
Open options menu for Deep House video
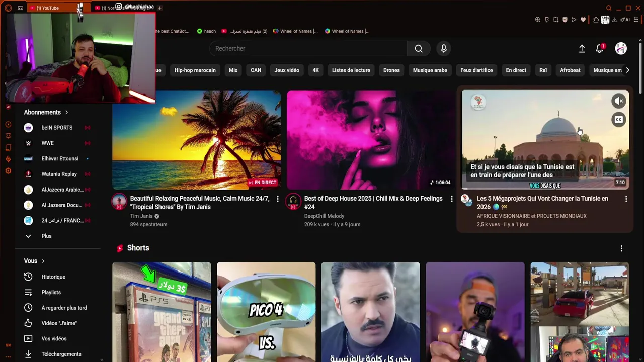pyautogui.click(x=451, y=199)
